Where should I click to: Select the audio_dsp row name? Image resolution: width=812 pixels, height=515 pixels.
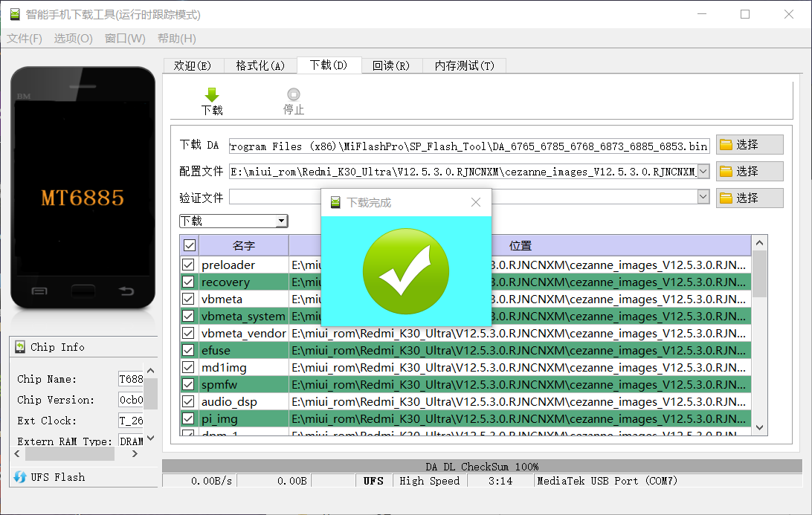[x=229, y=401]
